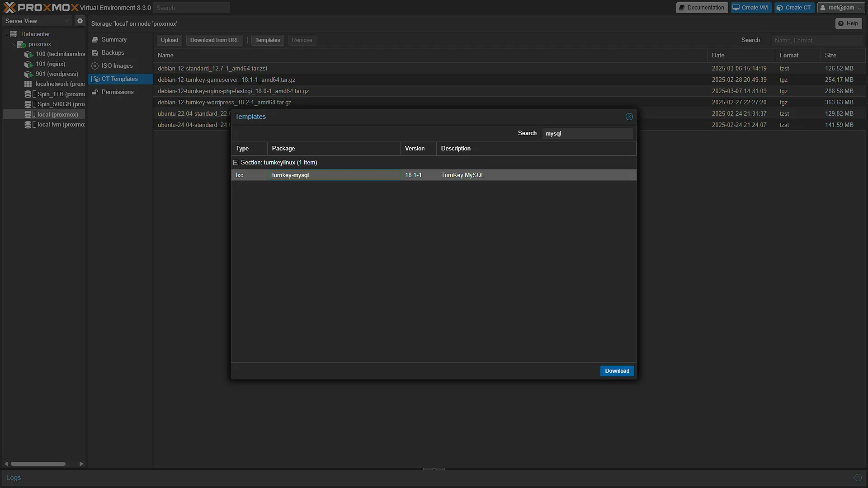Click the localnetwork grid icon

[28, 84]
